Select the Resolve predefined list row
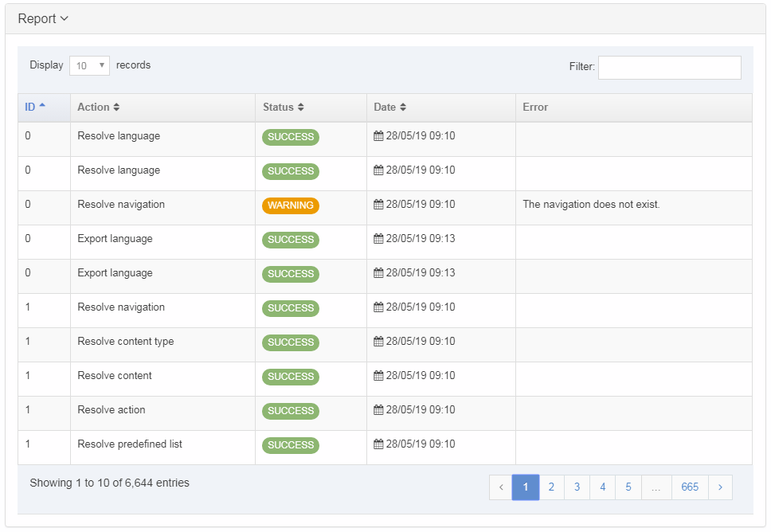The width and height of the screenshot is (771, 532). pos(130,444)
